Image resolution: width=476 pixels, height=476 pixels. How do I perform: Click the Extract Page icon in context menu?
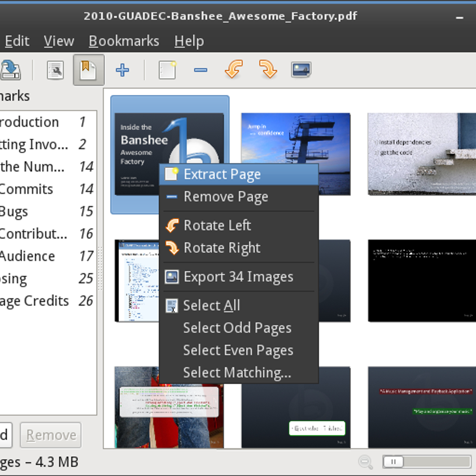[172, 174]
